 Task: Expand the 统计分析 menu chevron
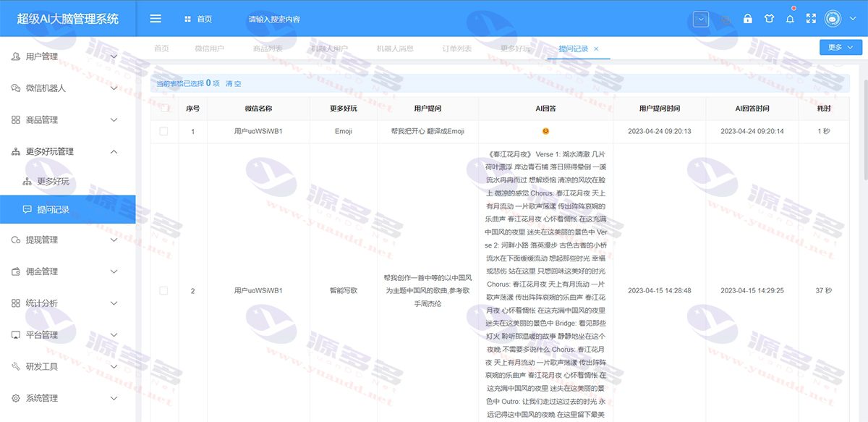pyautogui.click(x=114, y=303)
